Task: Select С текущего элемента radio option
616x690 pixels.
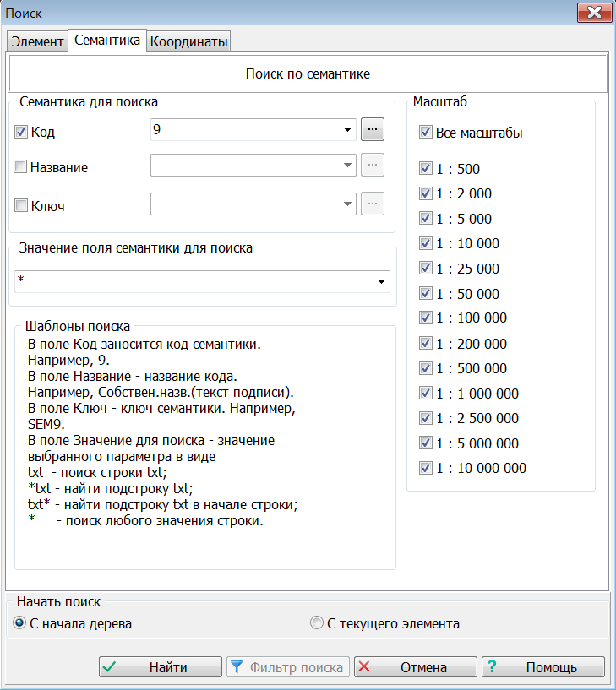Action: coord(316,624)
